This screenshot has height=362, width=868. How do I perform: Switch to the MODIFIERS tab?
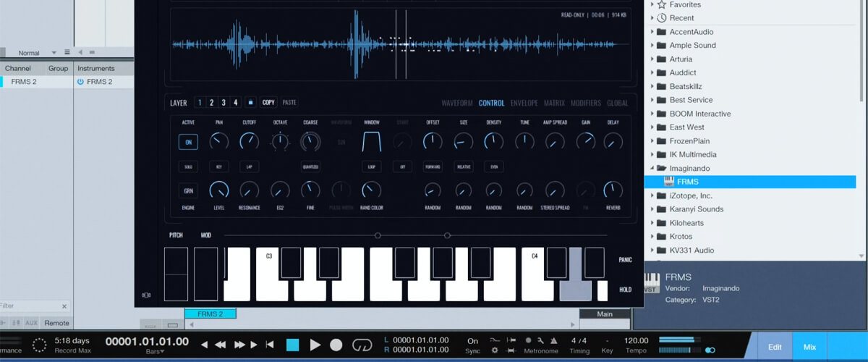click(x=586, y=103)
